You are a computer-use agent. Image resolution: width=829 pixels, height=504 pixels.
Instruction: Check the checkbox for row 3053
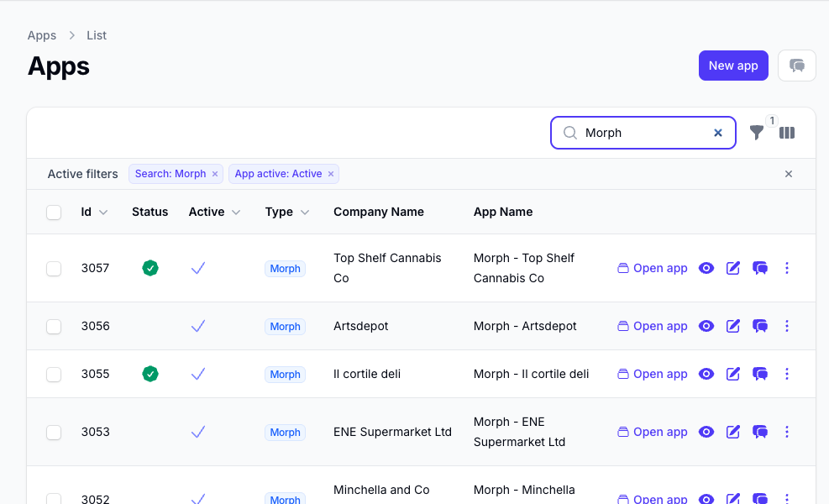tap(54, 433)
